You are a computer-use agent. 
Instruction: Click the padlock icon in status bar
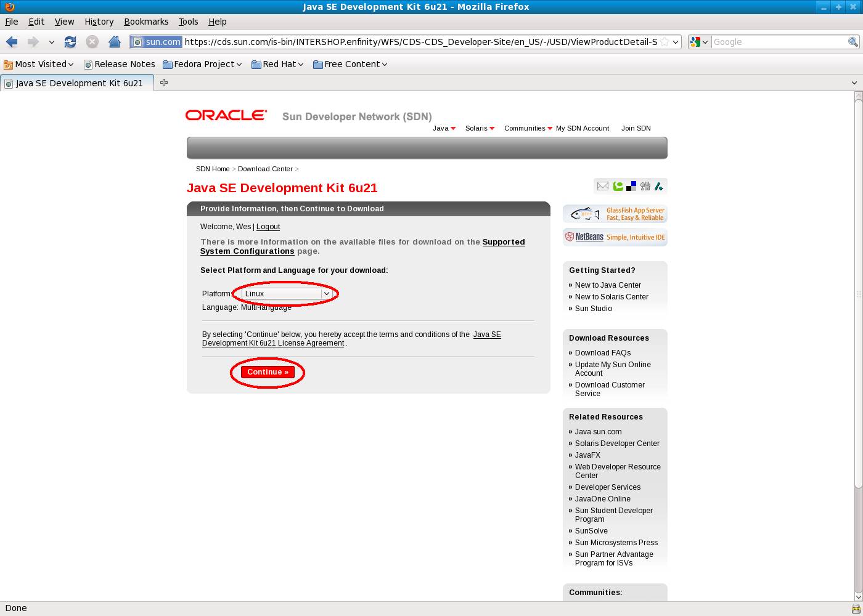[x=856, y=609]
